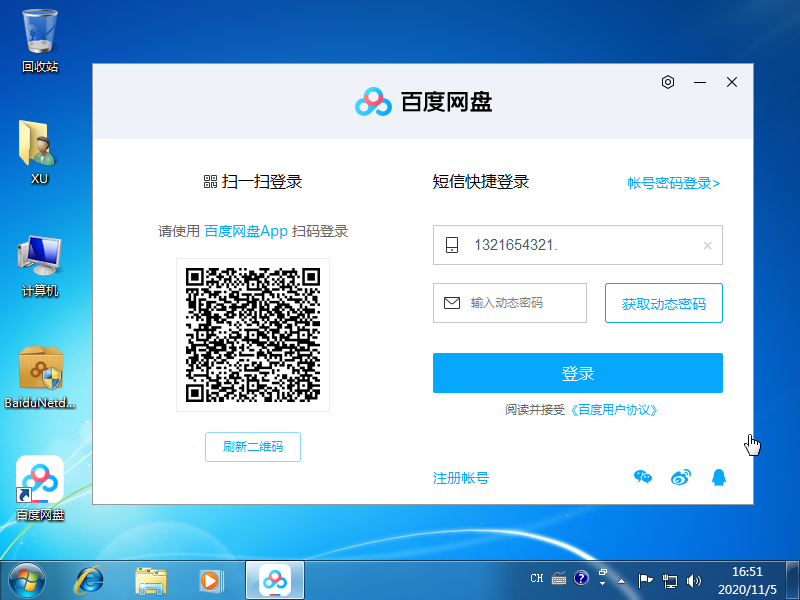Open the 百度用户协议 link
Screen dimensions: 800x600
point(617,410)
